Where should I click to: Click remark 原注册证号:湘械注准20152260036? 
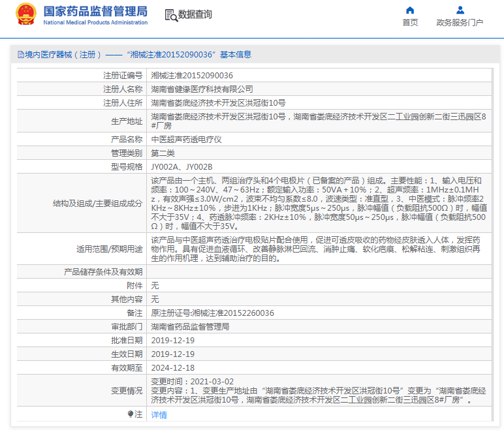[x=212, y=313]
